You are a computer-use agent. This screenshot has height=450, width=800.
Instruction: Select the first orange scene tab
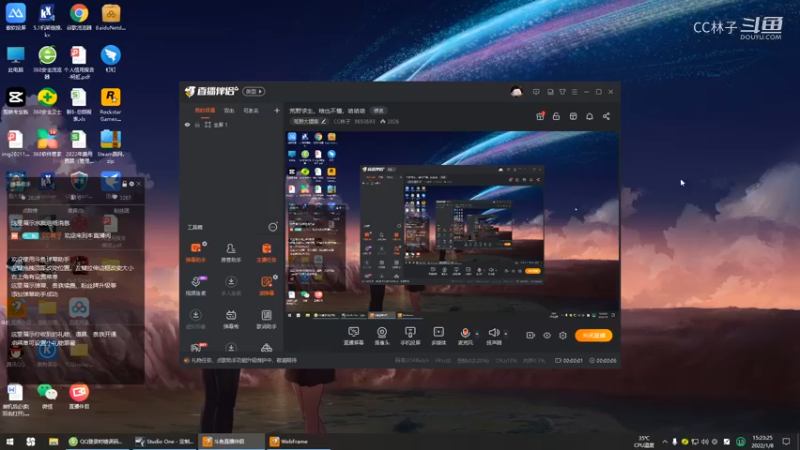tap(205, 110)
